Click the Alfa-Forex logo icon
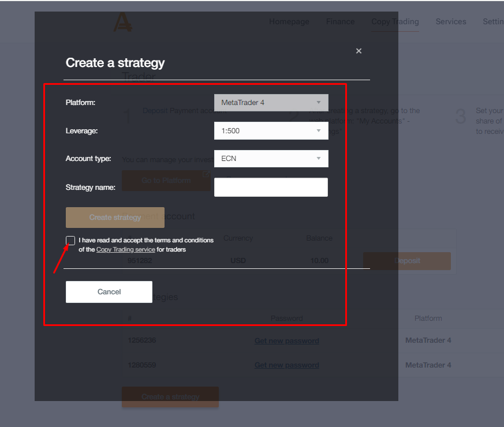 (x=122, y=22)
